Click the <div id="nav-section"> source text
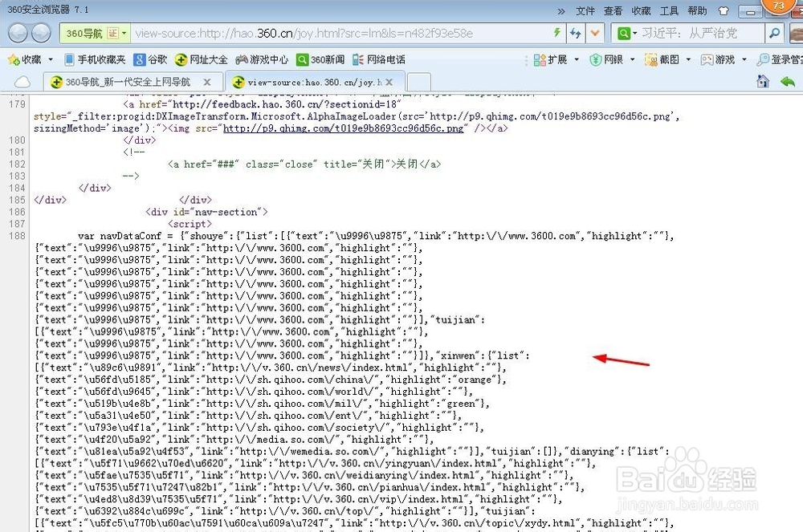The image size is (803, 532). pos(206,212)
